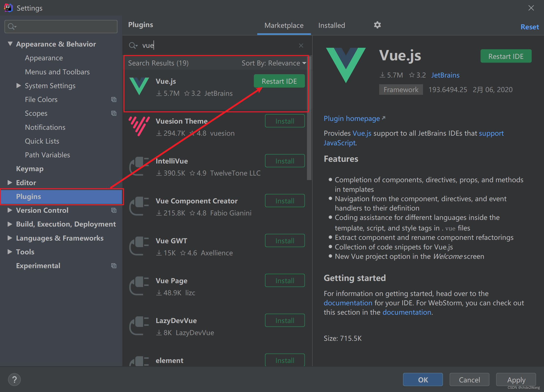Expand the System Settings node
Screen dimensions: 544x392
coord(18,85)
